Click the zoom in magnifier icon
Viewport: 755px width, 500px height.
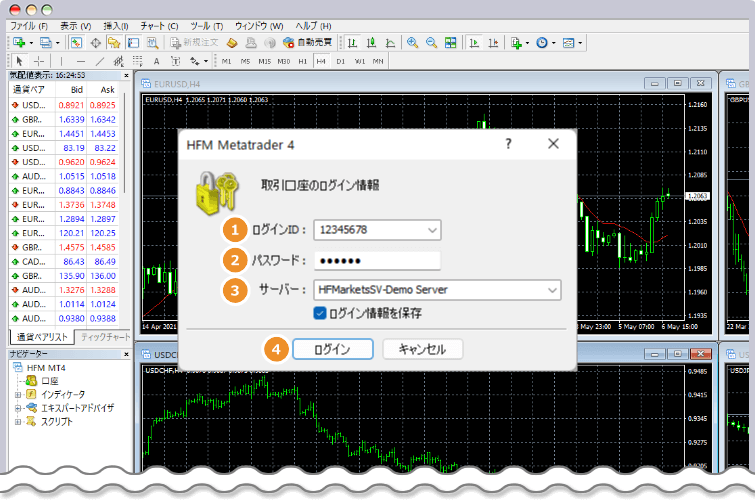click(413, 43)
